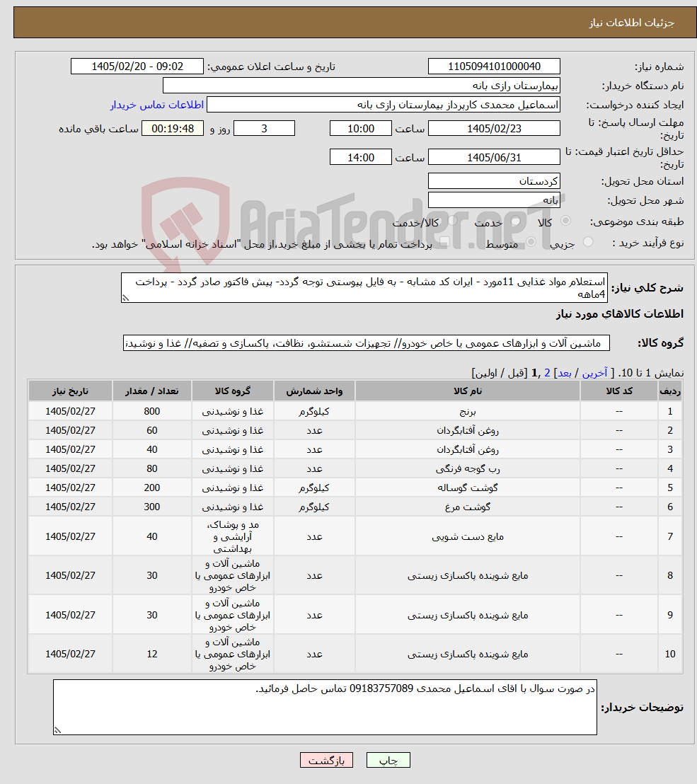Click the تاریخ نیاز column header
The width and height of the screenshot is (697, 784).
tap(70, 391)
